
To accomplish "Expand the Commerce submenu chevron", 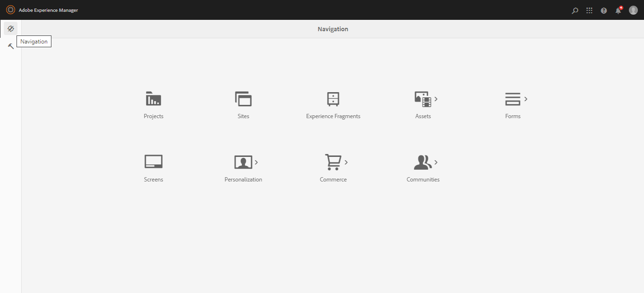I will coord(346,162).
